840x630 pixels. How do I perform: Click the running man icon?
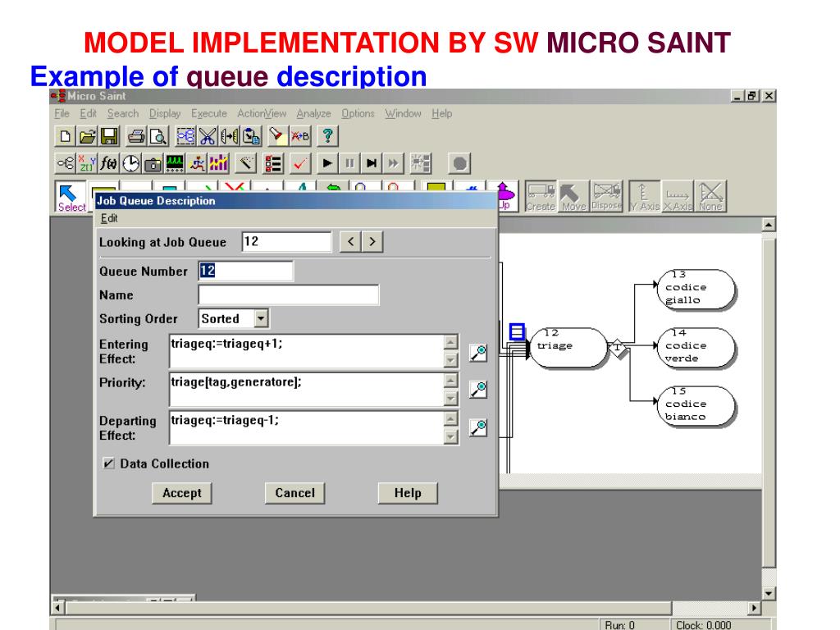pyautogui.click(x=197, y=163)
